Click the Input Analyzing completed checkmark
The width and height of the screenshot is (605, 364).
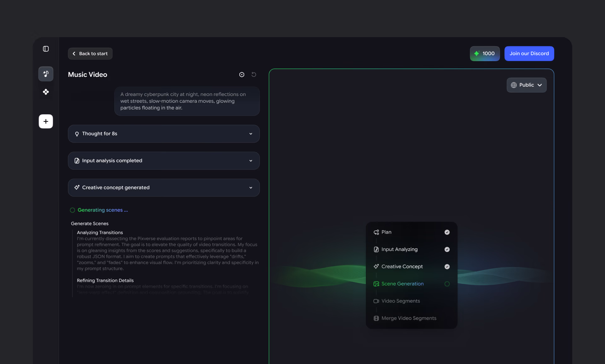447,249
